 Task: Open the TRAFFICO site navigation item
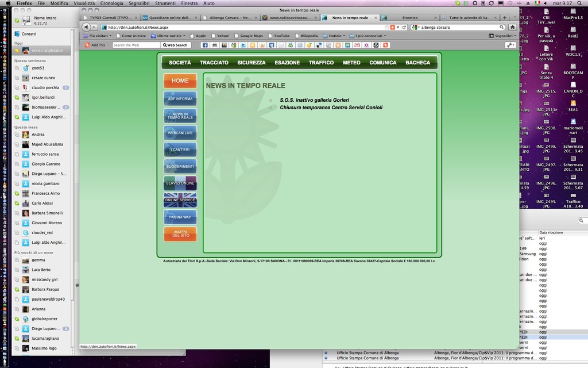tap(321, 63)
